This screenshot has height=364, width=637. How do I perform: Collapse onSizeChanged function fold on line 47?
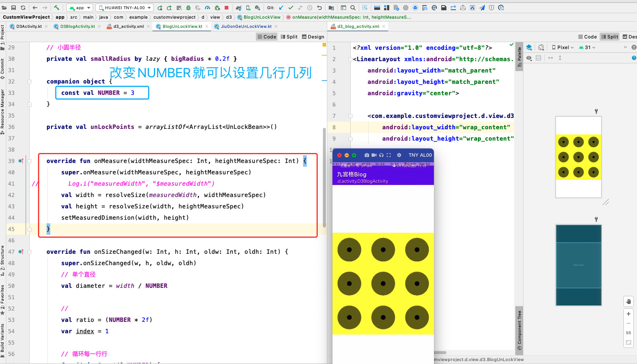[x=30, y=252]
